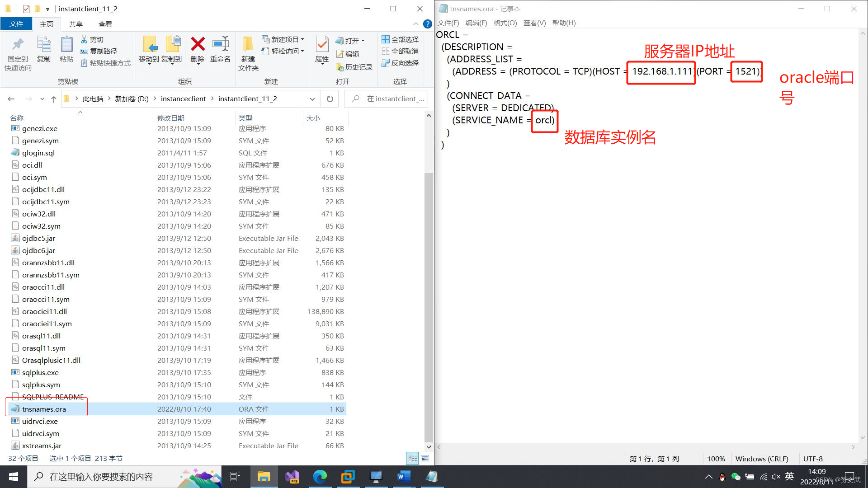
Task: Click the 此电脑 breadcrumb link
Action: (x=93, y=99)
